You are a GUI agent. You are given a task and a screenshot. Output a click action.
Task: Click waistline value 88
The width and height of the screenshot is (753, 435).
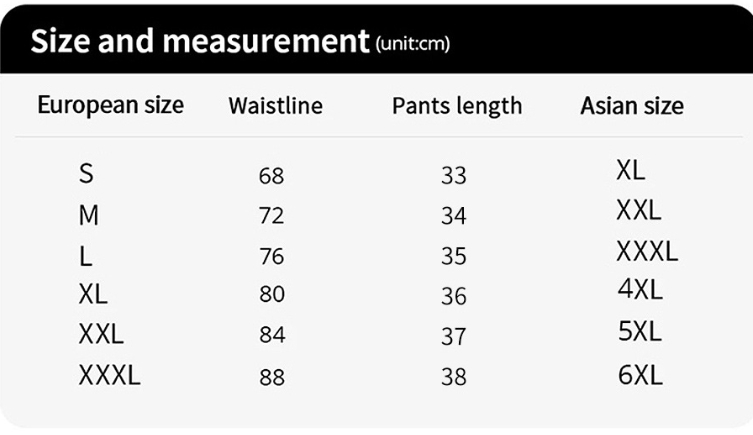click(272, 377)
